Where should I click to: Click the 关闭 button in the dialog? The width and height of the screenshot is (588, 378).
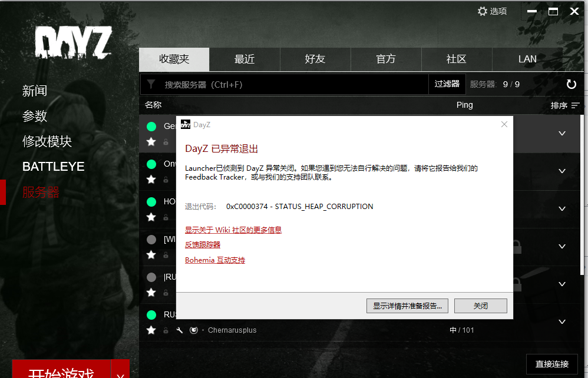tap(481, 306)
